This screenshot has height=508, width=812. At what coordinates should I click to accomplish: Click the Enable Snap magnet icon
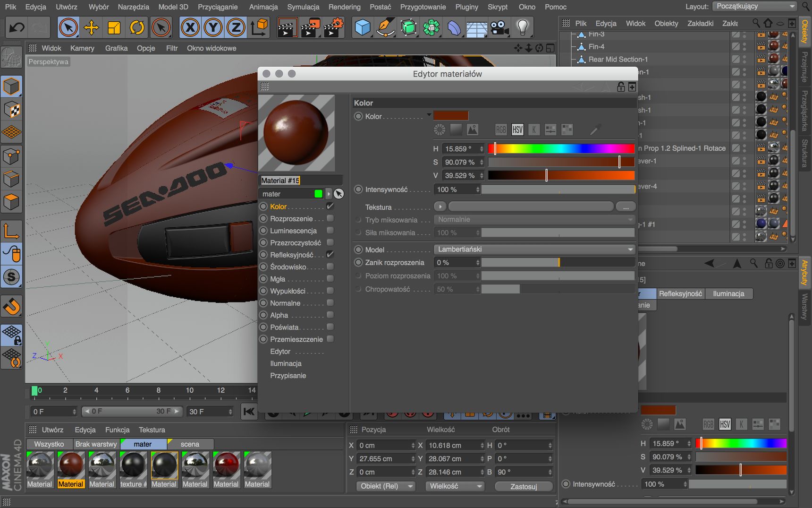tap(12, 307)
